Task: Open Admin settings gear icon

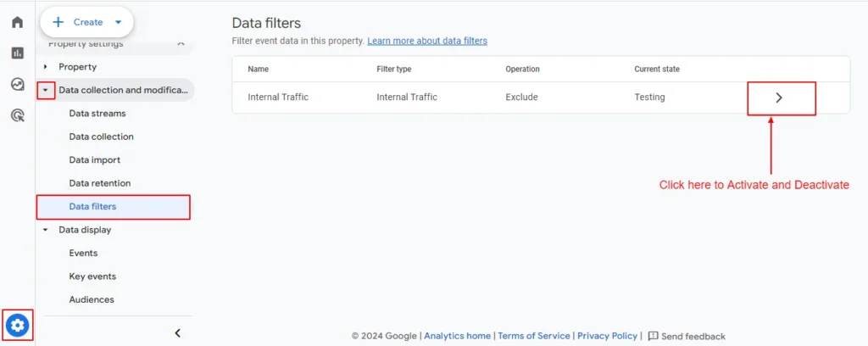Action: (18, 325)
